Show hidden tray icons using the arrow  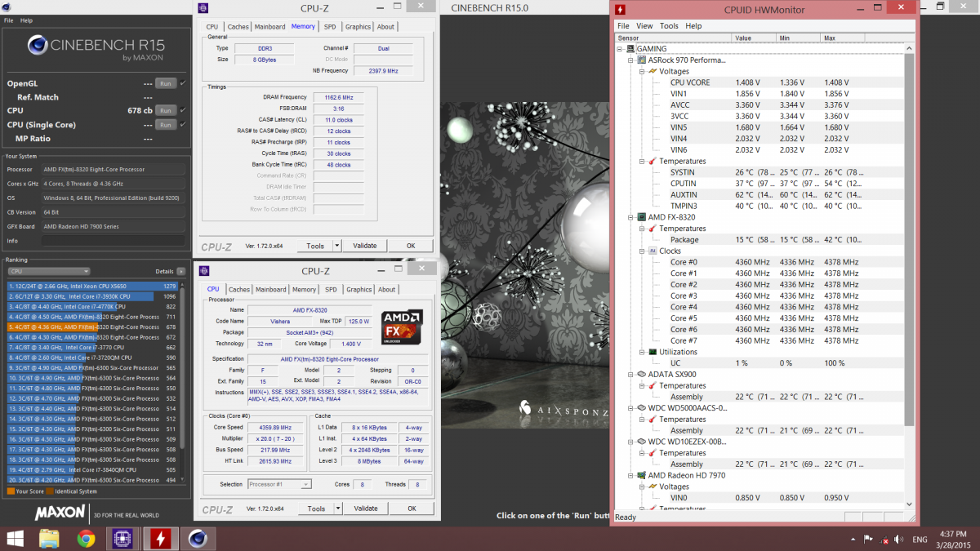click(854, 539)
